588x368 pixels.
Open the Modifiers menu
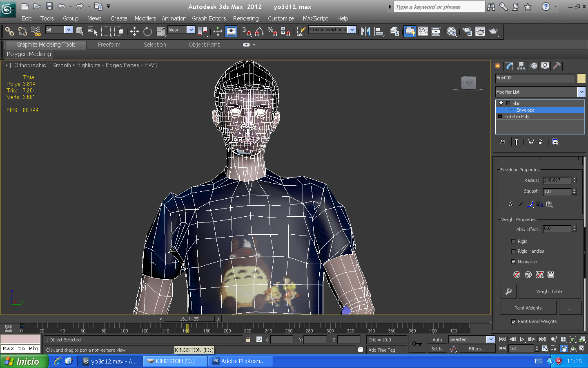pyautogui.click(x=145, y=18)
